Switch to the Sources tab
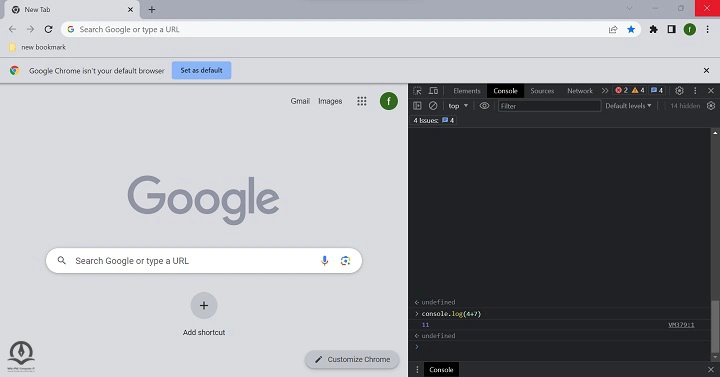720x377 pixels. point(542,91)
